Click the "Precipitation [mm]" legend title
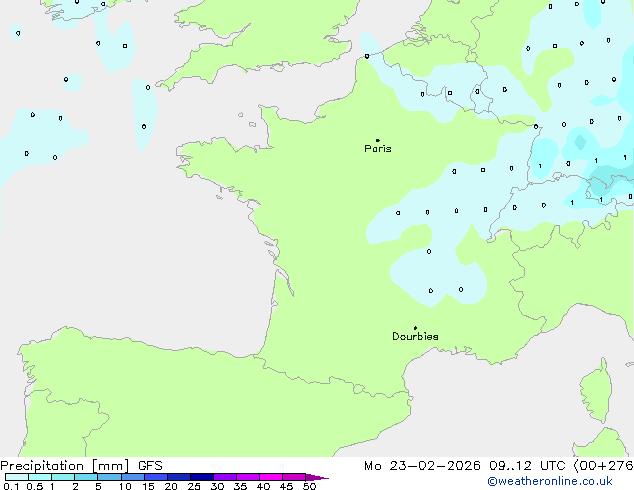634x490 pixels. coord(65,466)
